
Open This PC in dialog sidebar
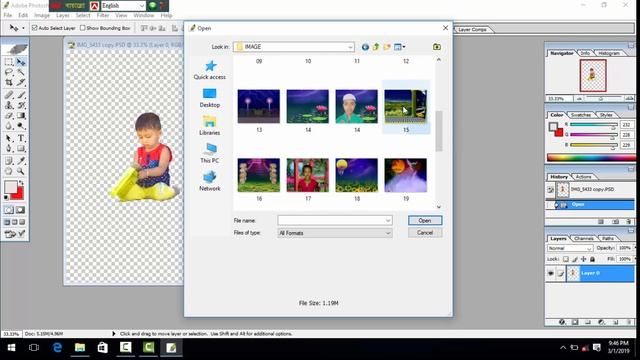click(x=210, y=153)
